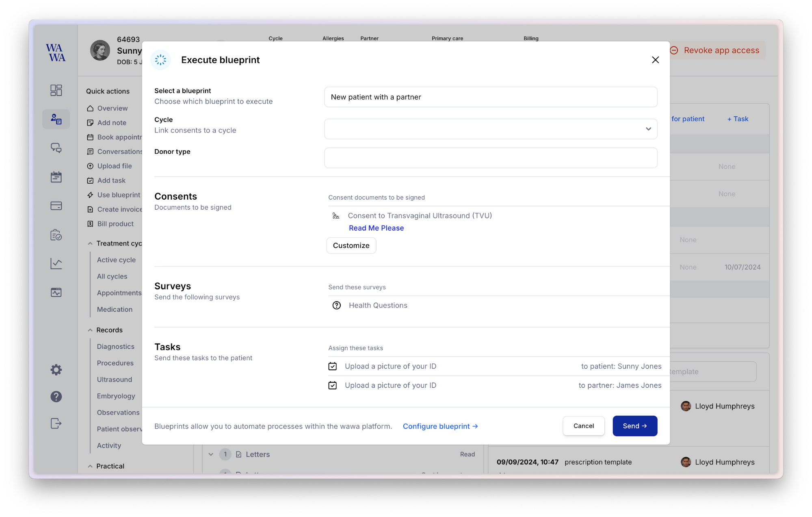Open the dashboard grid icon in sidebar
This screenshot has height=517, width=812.
56,90
